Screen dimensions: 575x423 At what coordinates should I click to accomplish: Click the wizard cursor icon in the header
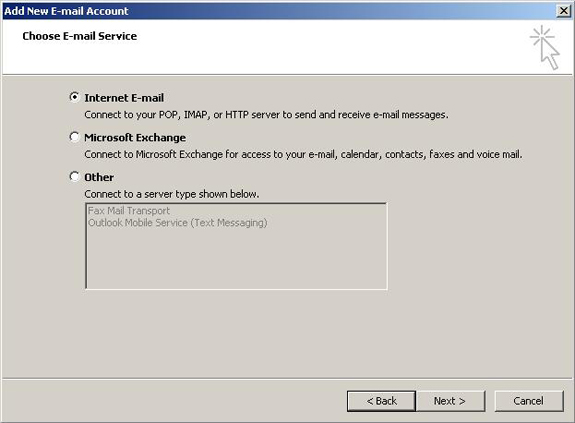[545, 48]
